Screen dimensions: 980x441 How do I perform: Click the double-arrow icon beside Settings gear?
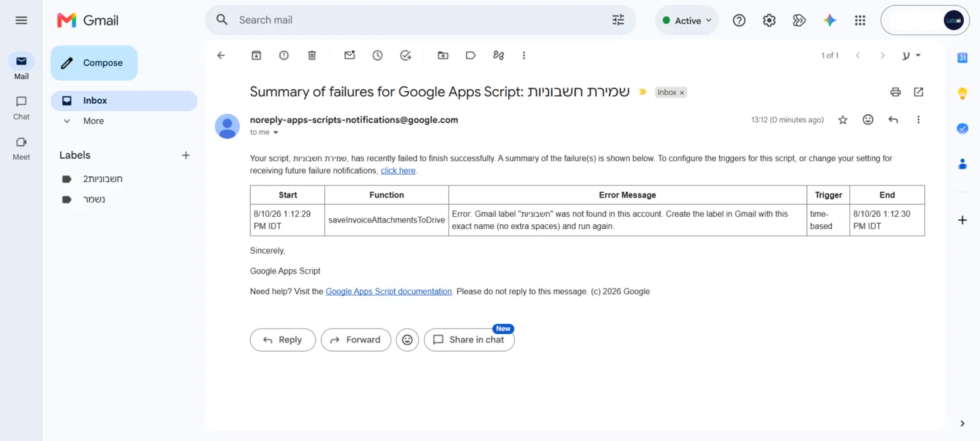(x=799, y=21)
